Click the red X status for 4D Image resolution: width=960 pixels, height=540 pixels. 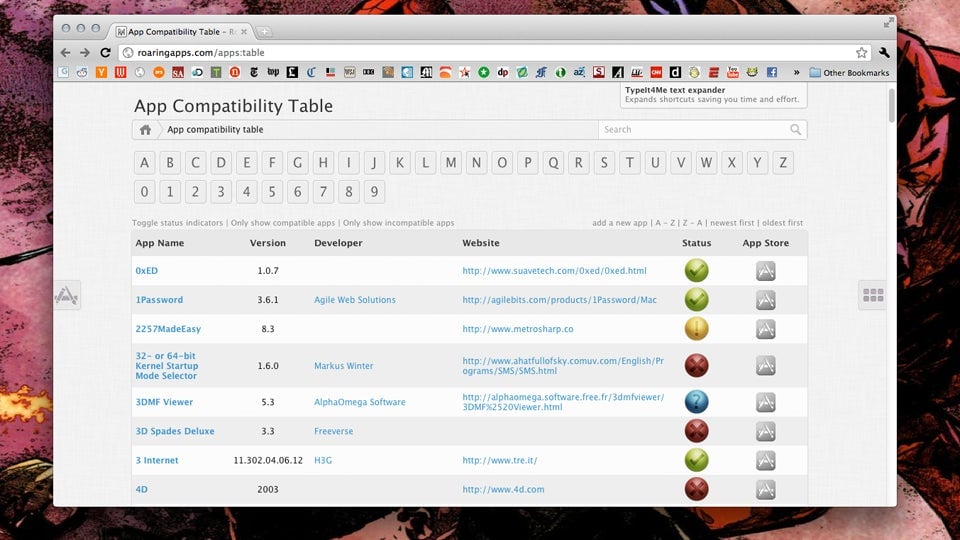697,489
